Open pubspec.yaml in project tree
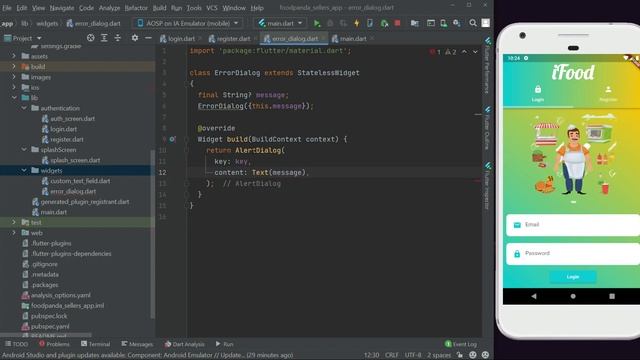 [x=45, y=326]
